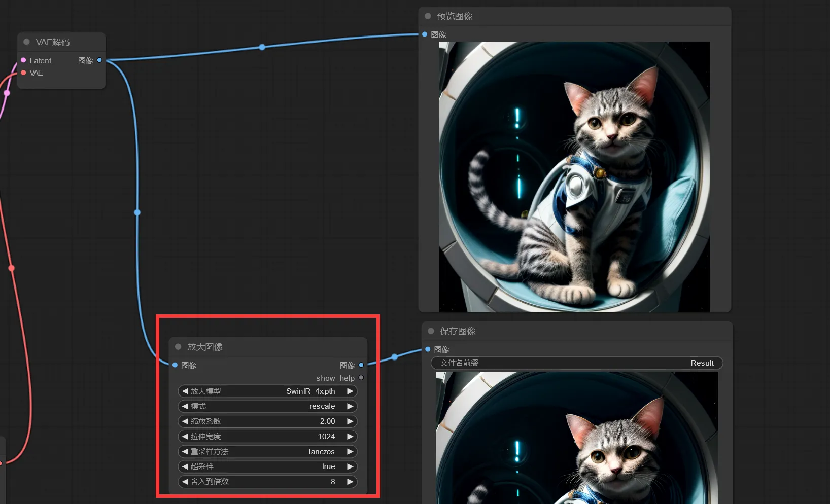Collapse the VAE解码 node via its dot
This screenshot has width=830, height=504.
pos(27,42)
